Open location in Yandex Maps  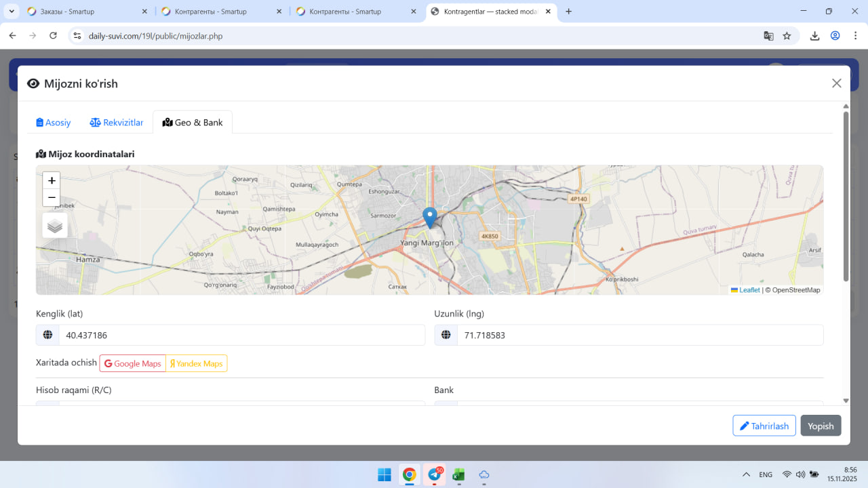coord(197,364)
